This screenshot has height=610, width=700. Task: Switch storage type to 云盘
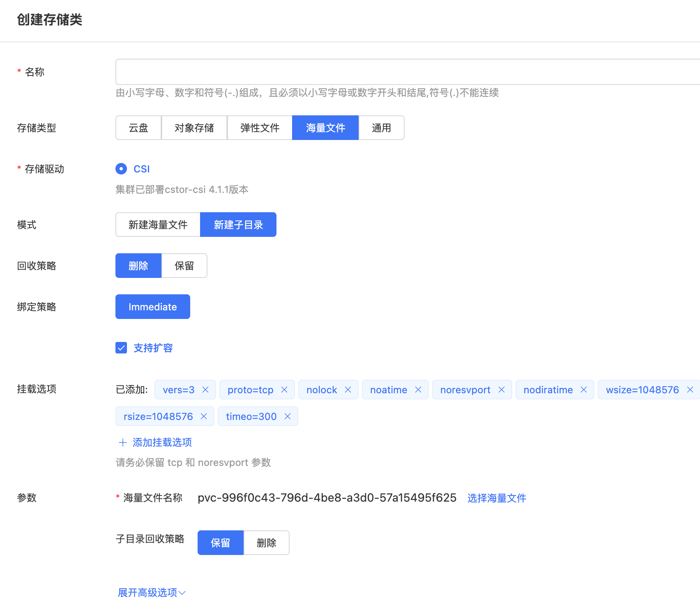[x=138, y=128]
